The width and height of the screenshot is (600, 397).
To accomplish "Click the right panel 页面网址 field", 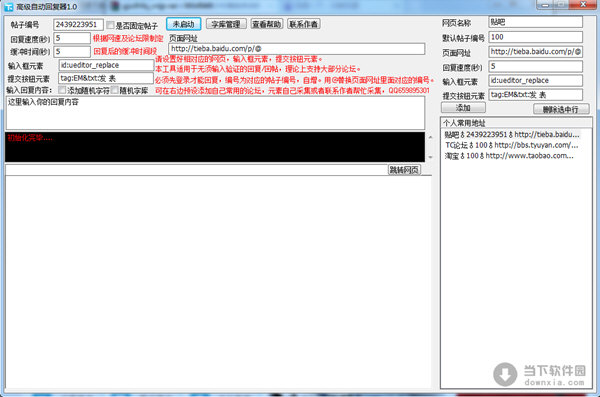I will (536, 52).
